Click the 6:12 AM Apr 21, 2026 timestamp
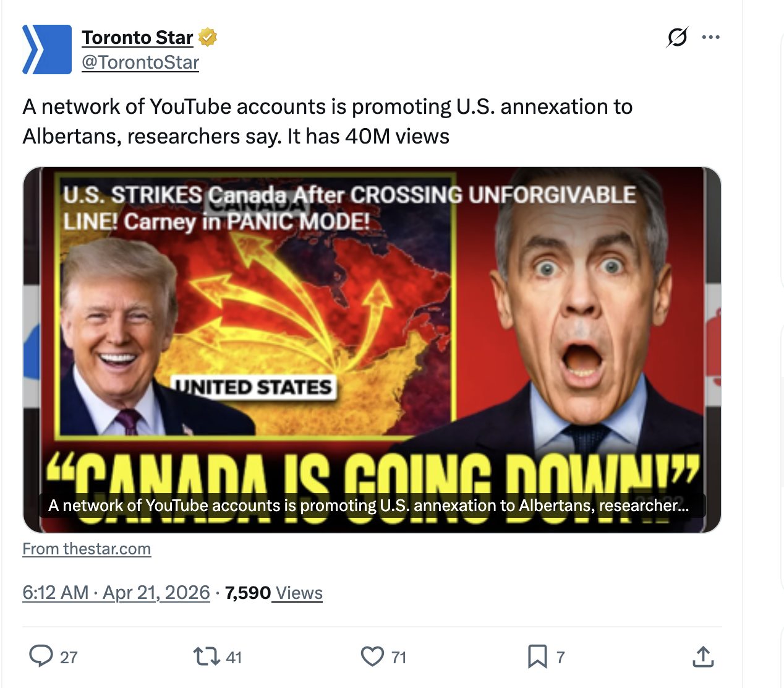784x688 pixels. 116,593
